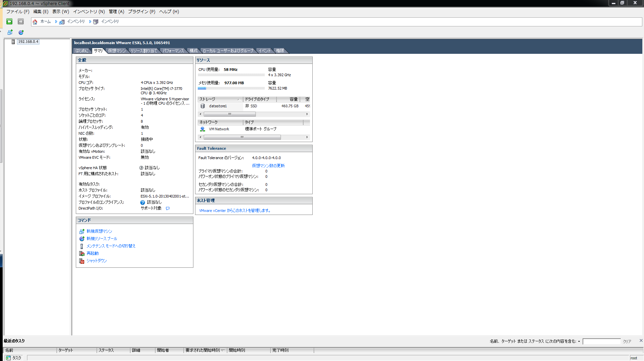Click the Home icon in the breadcrumb
Screen dimensions: 644x361
(x=35, y=22)
